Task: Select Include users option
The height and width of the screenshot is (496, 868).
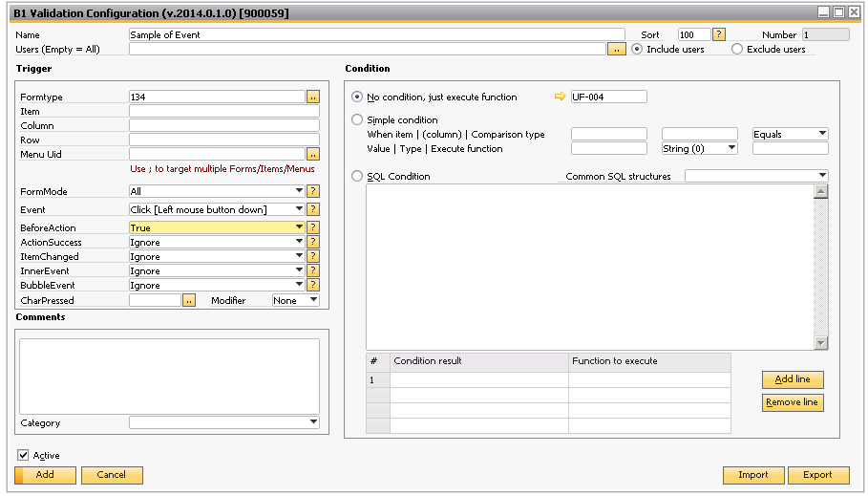Action: point(637,49)
